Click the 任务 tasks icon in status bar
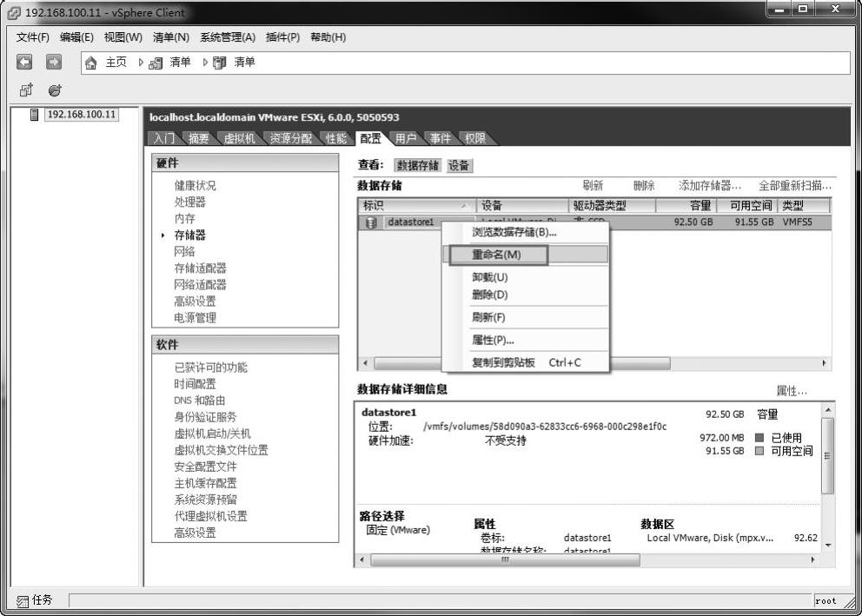 (22, 601)
